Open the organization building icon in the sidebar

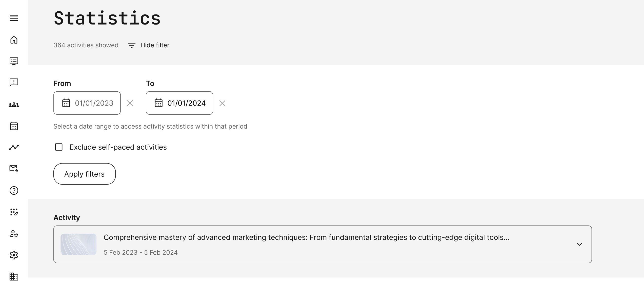14,276
